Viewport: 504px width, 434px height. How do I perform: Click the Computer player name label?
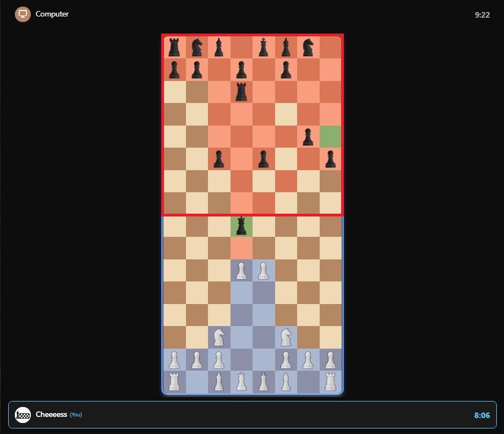point(51,14)
